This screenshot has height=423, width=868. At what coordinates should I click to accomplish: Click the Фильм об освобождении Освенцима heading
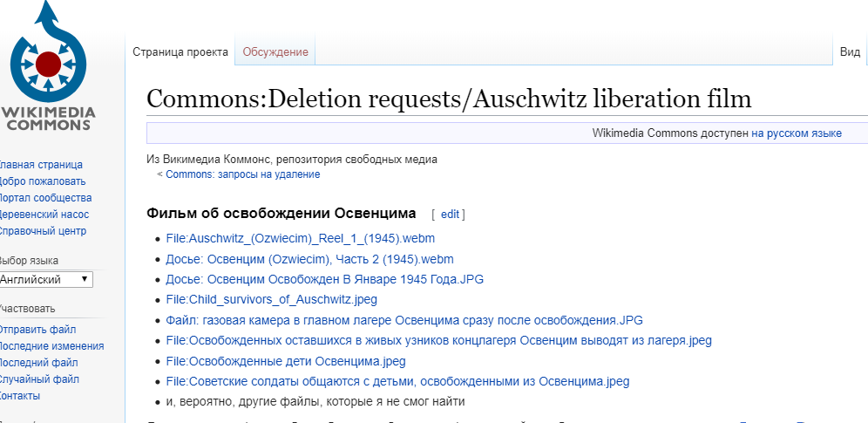pos(281,214)
